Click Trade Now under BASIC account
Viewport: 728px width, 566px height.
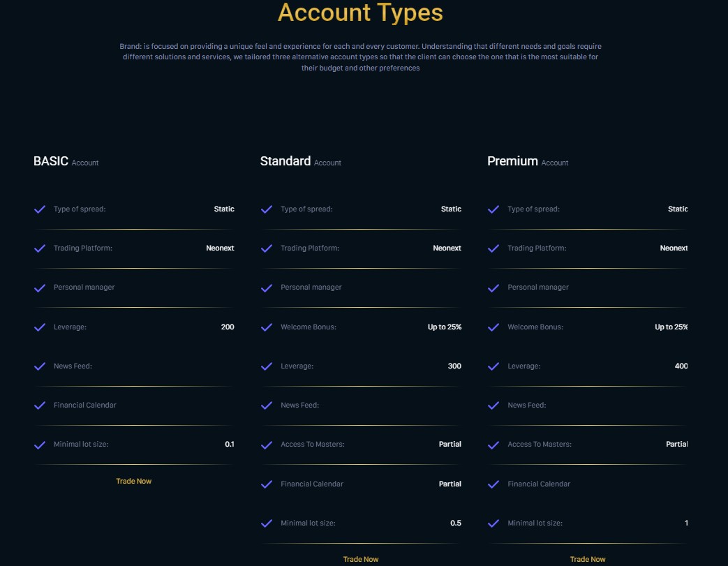click(134, 481)
